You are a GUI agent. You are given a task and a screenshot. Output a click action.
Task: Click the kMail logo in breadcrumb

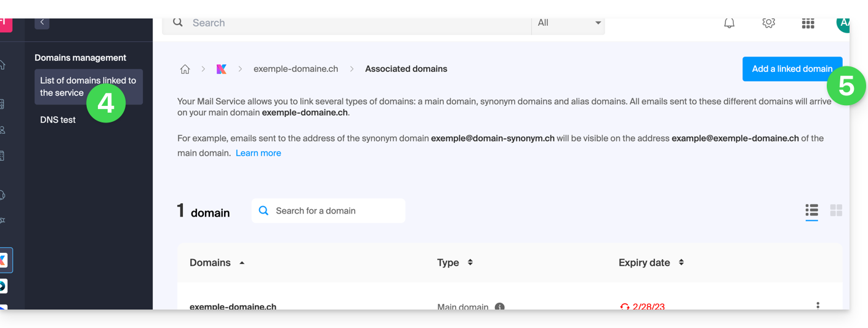(x=222, y=69)
